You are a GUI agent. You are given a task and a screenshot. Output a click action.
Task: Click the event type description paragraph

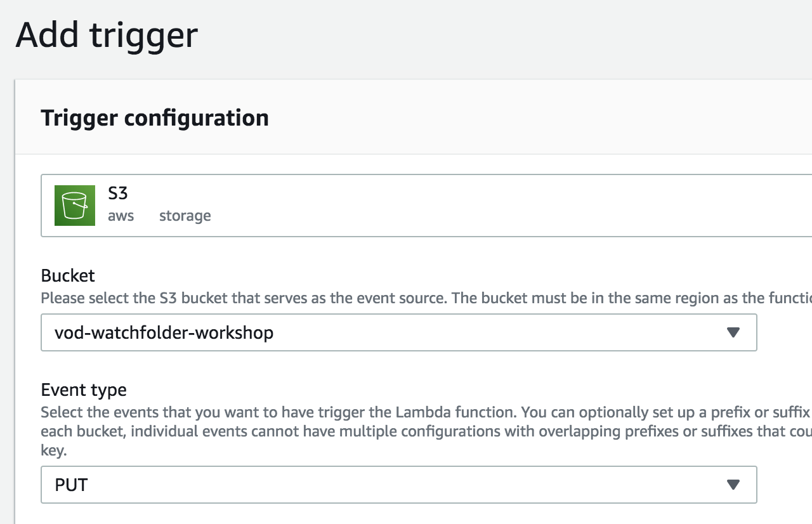(x=426, y=431)
